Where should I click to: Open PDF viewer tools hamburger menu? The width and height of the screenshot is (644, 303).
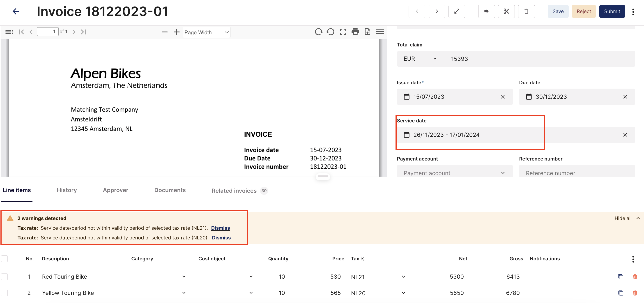tap(379, 32)
